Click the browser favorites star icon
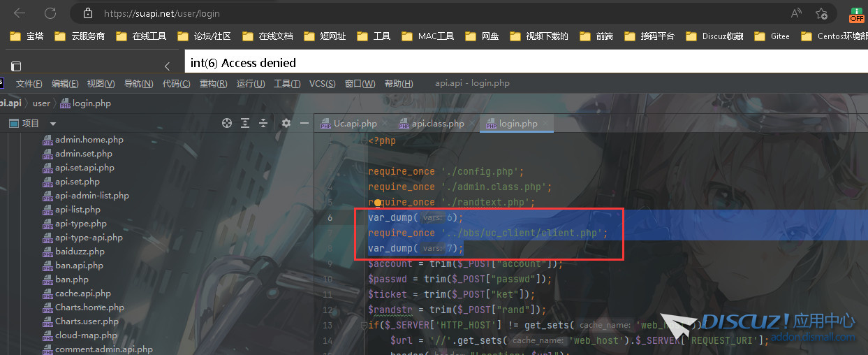 (x=822, y=13)
